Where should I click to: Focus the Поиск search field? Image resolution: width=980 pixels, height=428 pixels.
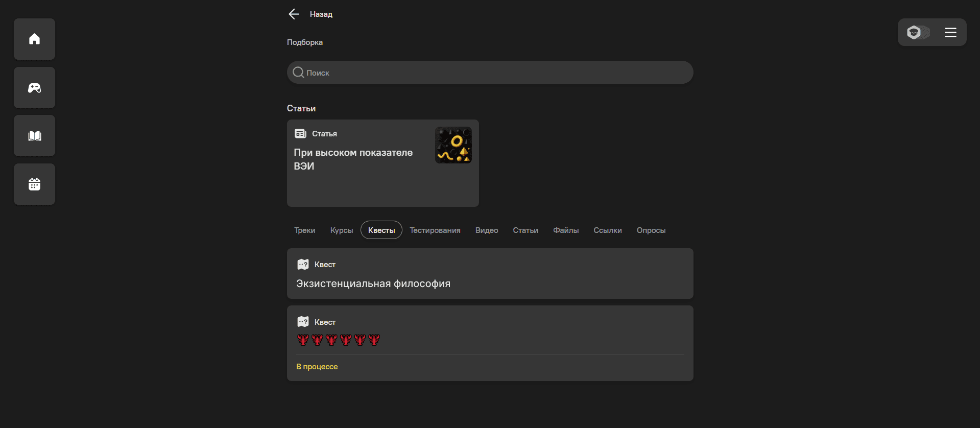[x=495, y=73]
